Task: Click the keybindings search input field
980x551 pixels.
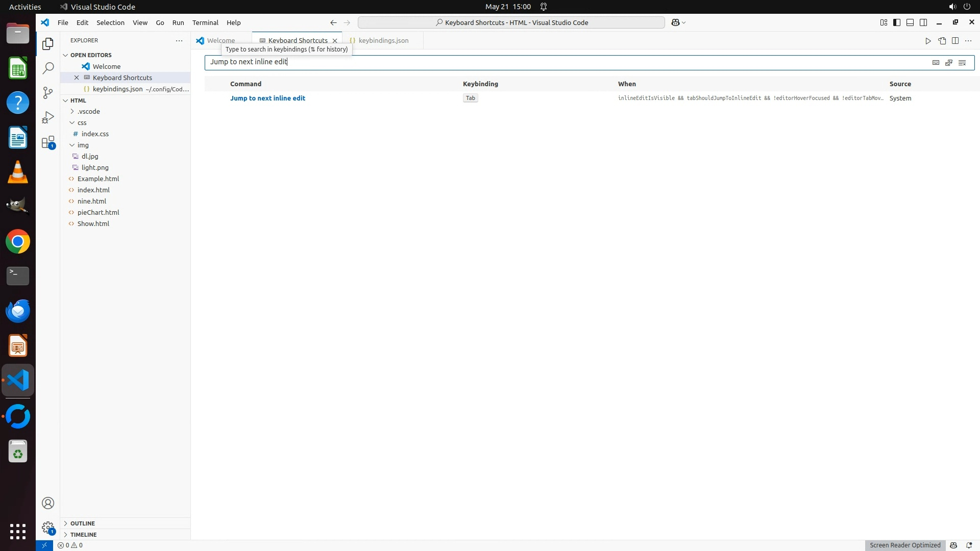Action: click(561, 62)
